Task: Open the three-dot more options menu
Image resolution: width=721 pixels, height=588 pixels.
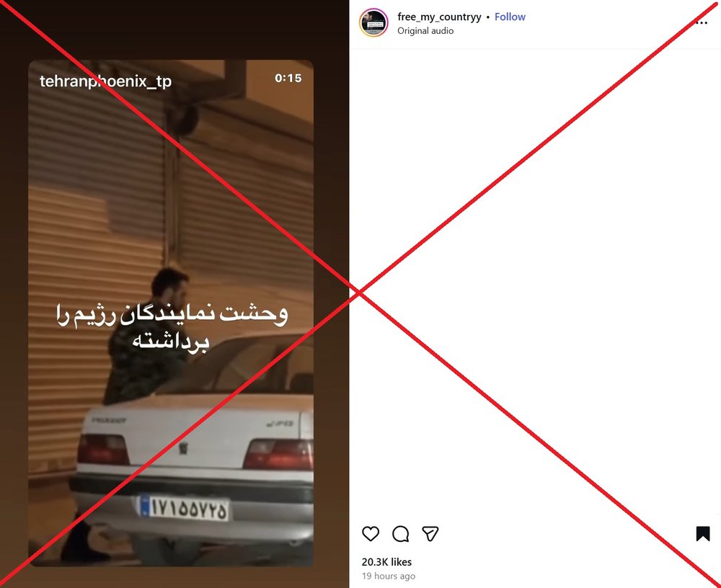Action: click(x=702, y=22)
